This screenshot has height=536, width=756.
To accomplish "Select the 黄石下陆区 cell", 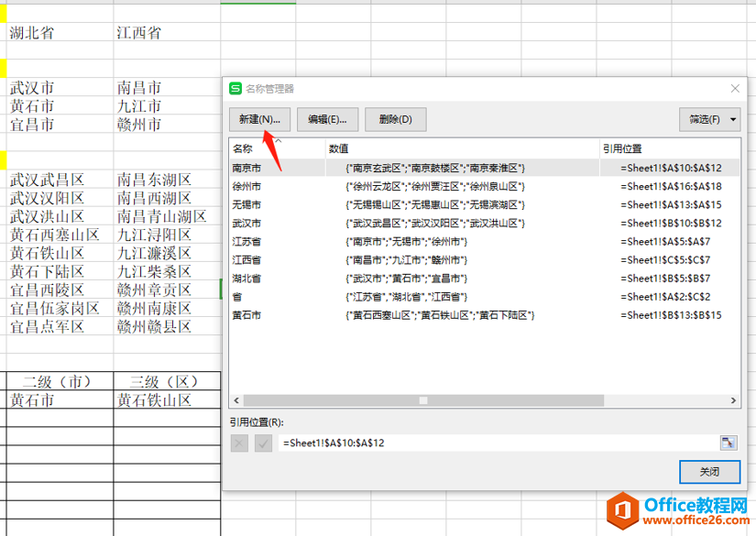I will point(60,271).
